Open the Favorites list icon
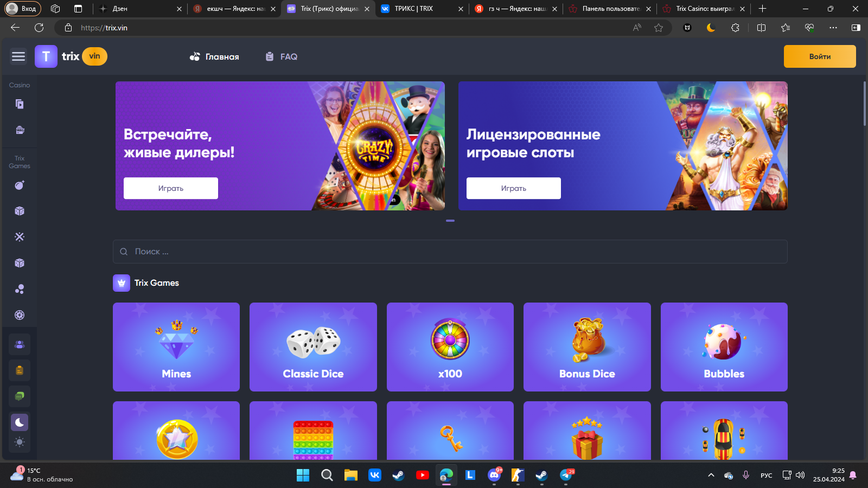Image resolution: width=868 pixels, height=488 pixels. (x=785, y=28)
